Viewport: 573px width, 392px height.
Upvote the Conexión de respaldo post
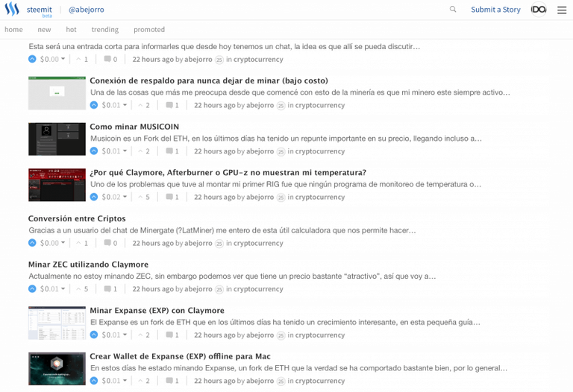[x=94, y=105]
